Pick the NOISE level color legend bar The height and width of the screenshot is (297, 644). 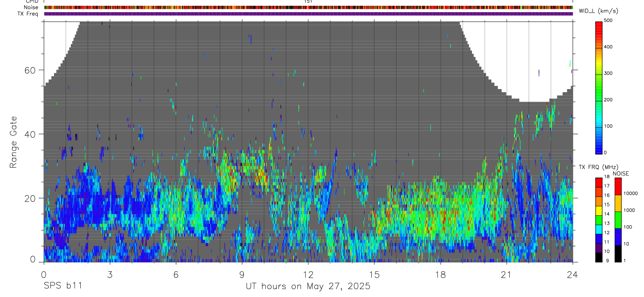618,220
